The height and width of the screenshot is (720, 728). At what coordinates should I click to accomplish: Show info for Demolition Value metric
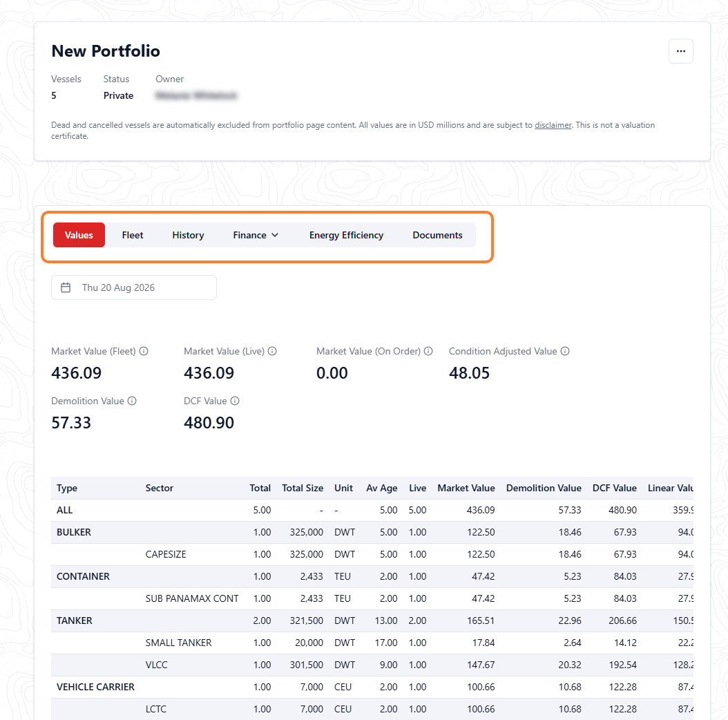(132, 401)
